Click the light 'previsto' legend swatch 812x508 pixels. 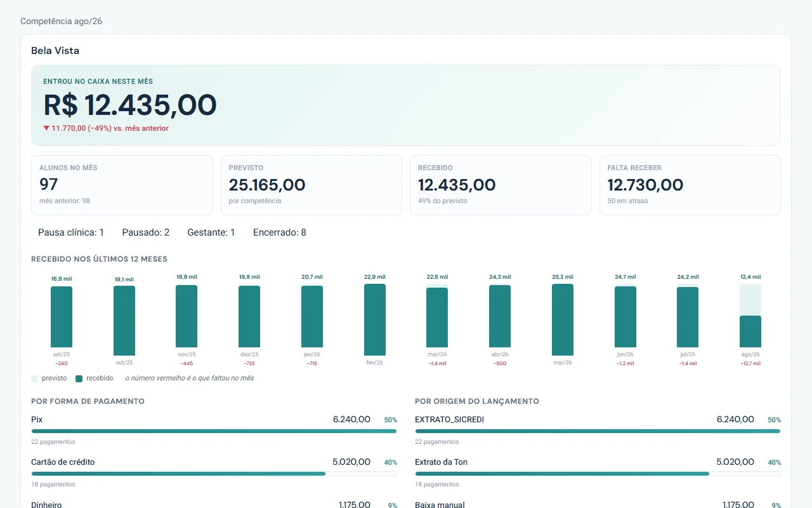tap(35, 378)
